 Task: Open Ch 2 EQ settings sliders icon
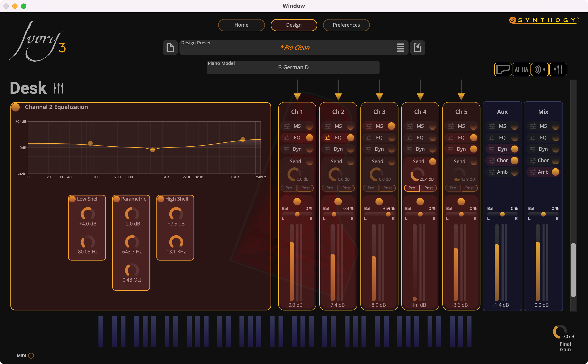[327, 138]
